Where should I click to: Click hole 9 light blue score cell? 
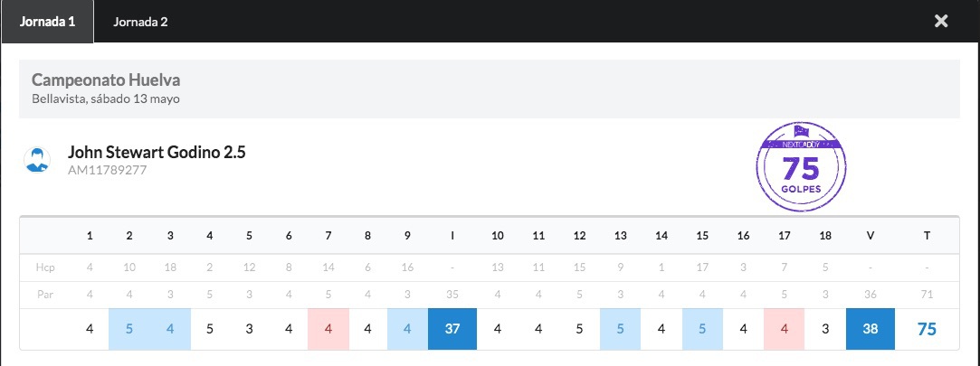click(407, 329)
